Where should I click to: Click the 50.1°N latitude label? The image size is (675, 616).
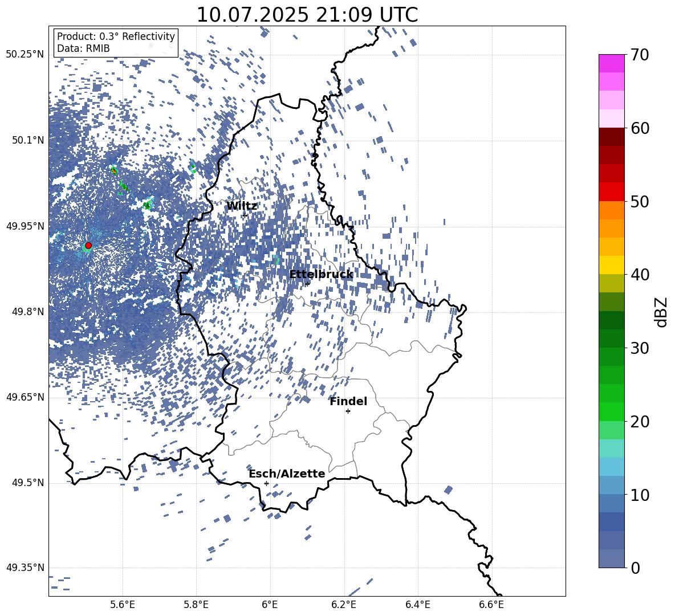pyautogui.click(x=27, y=140)
